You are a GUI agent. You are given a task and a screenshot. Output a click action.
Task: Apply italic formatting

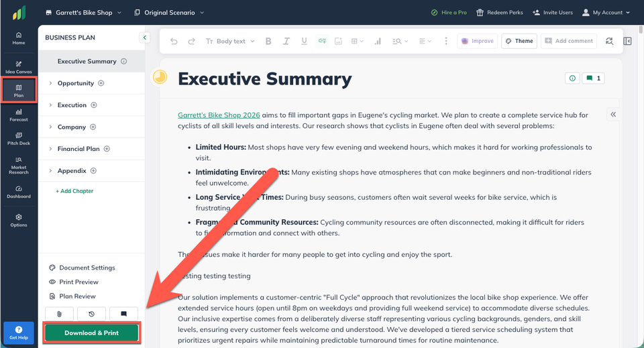(286, 41)
